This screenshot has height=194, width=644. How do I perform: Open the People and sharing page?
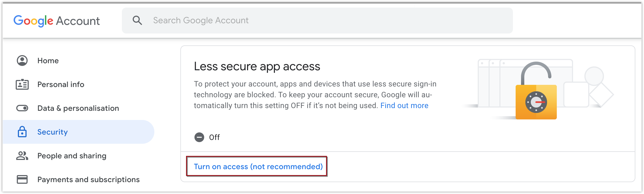coord(72,156)
